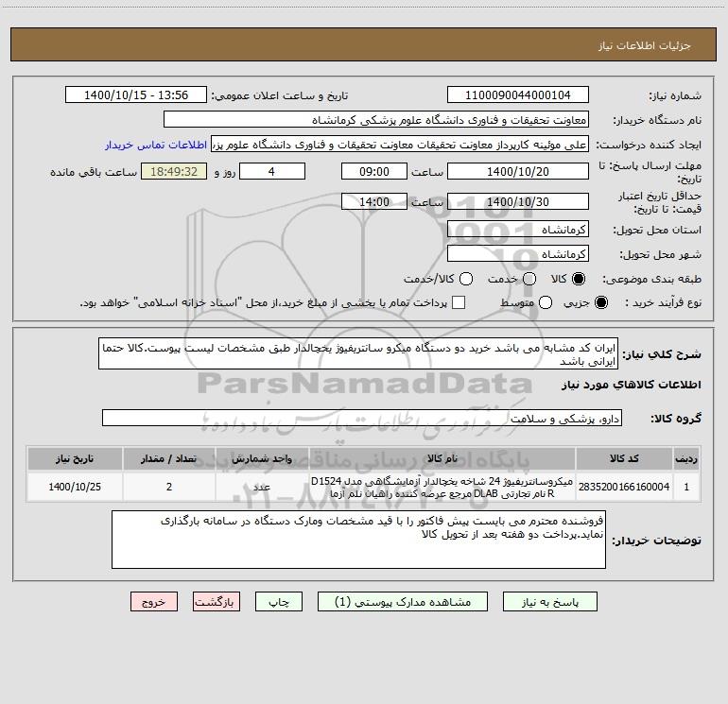Select the کالا/خدمت radio button

466,279
